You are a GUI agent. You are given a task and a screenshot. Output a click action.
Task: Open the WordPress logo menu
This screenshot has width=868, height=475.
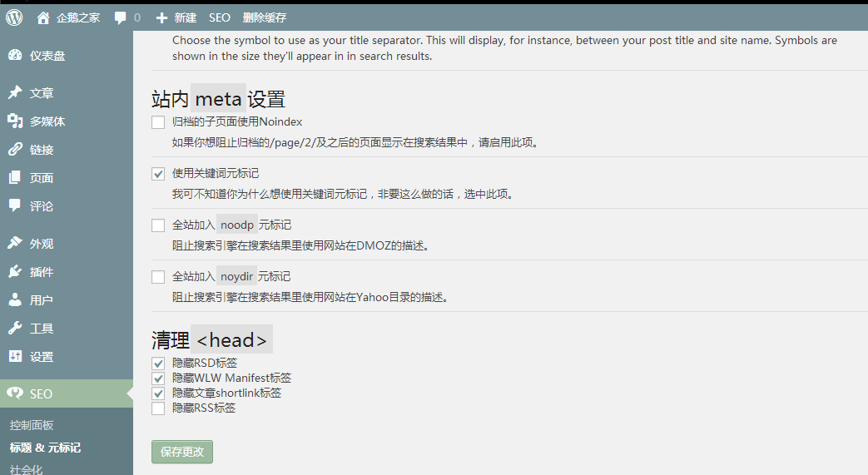14,17
